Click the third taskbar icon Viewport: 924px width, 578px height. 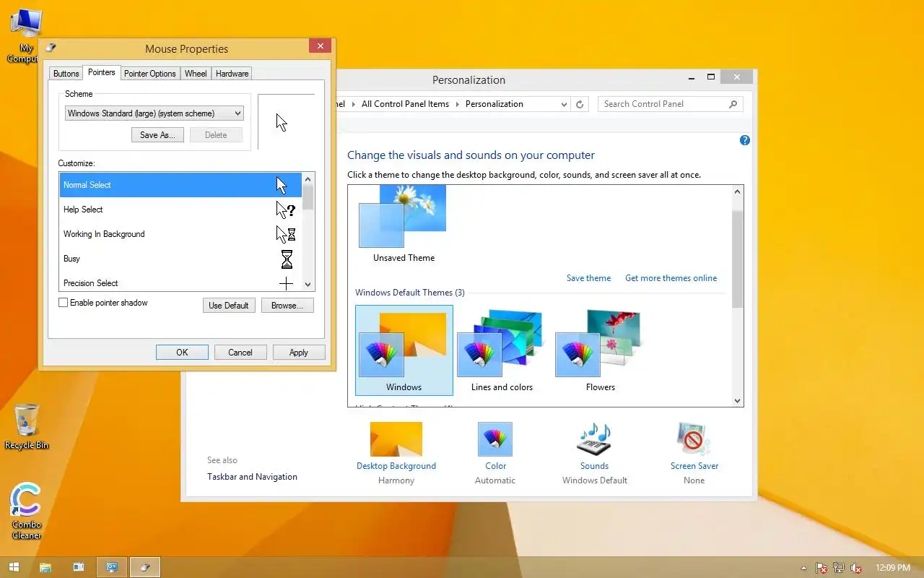(79, 567)
